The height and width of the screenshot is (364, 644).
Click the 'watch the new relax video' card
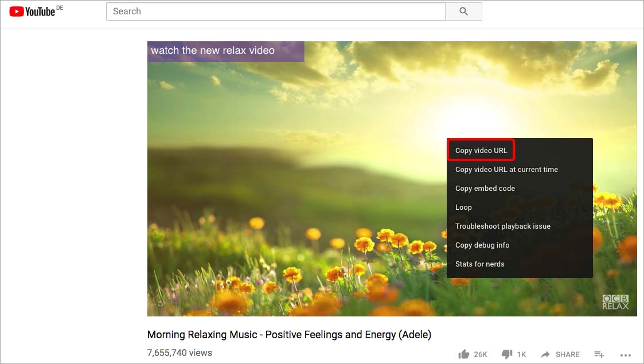coord(226,51)
